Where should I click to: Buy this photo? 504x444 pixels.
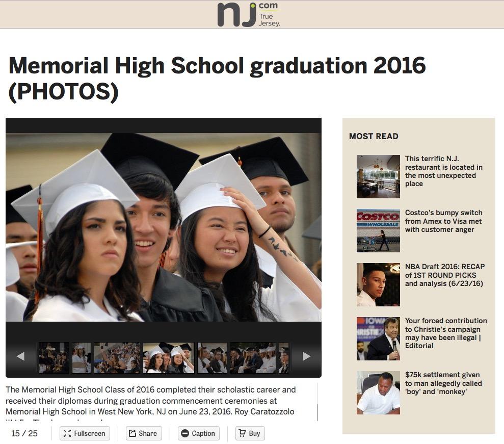(250, 433)
